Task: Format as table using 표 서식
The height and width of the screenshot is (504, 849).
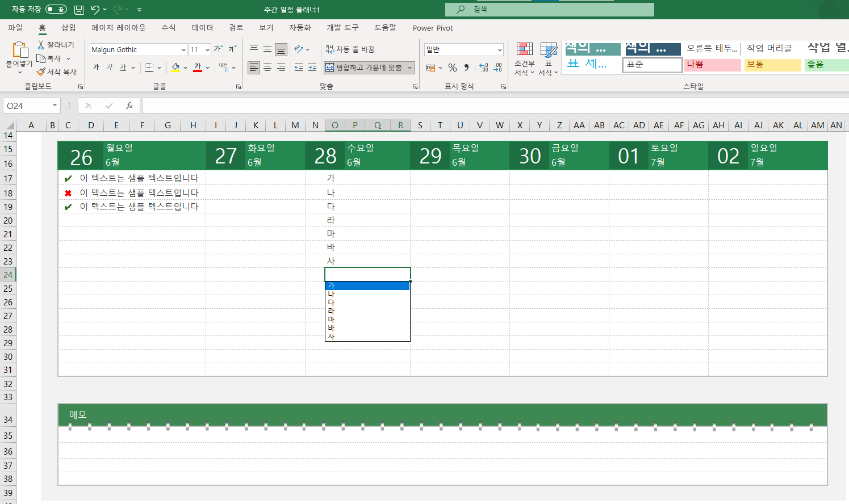Action: coord(547,57)
